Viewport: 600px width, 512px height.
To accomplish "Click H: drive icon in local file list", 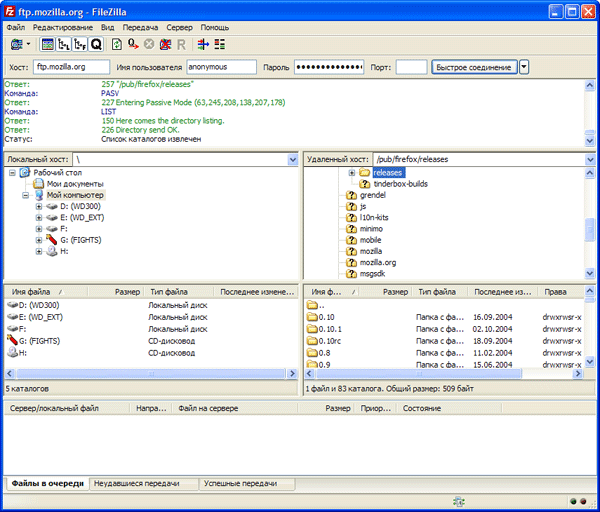I will pyautogui.click(x=13, y=352).
